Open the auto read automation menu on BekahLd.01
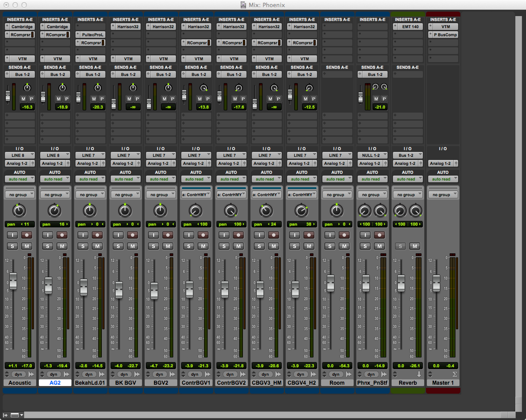 (90, 179)
